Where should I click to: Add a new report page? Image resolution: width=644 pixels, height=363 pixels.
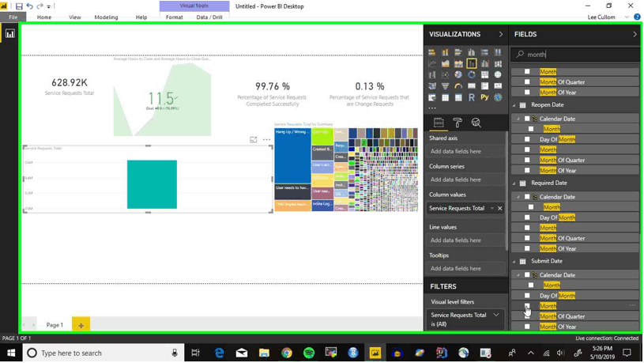pyautogui.click(x=81, y=325)
